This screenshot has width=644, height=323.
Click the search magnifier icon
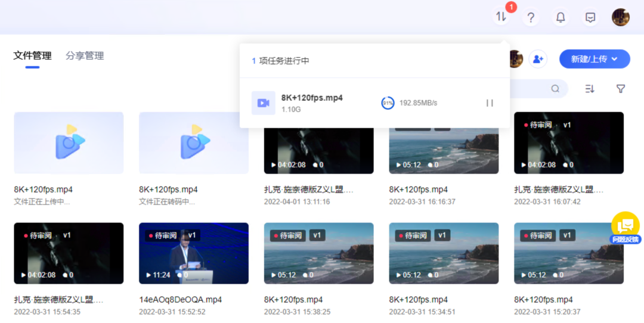click(x=555, y=89)
